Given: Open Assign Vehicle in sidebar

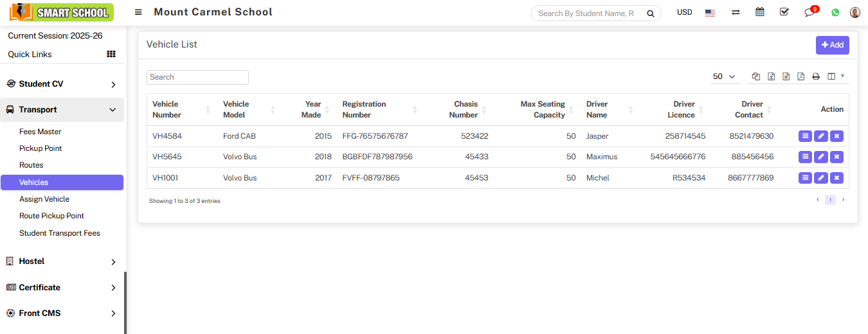Looking at the screenshot, I should 44,199.
